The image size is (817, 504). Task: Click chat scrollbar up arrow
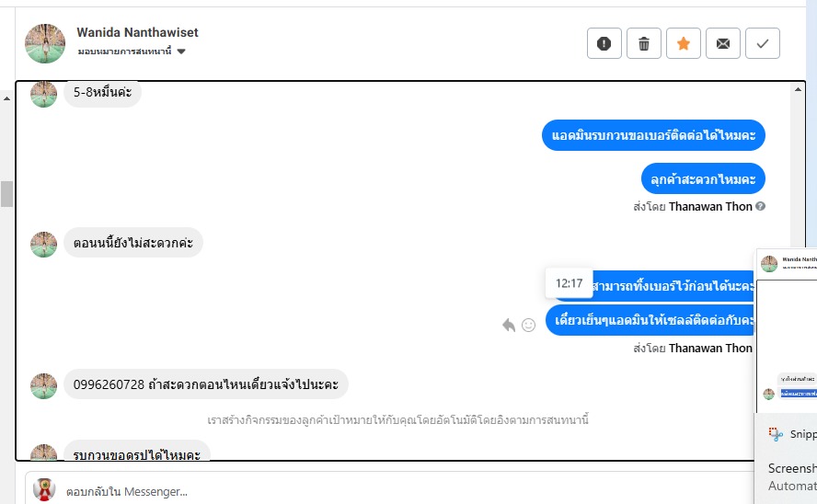pos(798,89)
